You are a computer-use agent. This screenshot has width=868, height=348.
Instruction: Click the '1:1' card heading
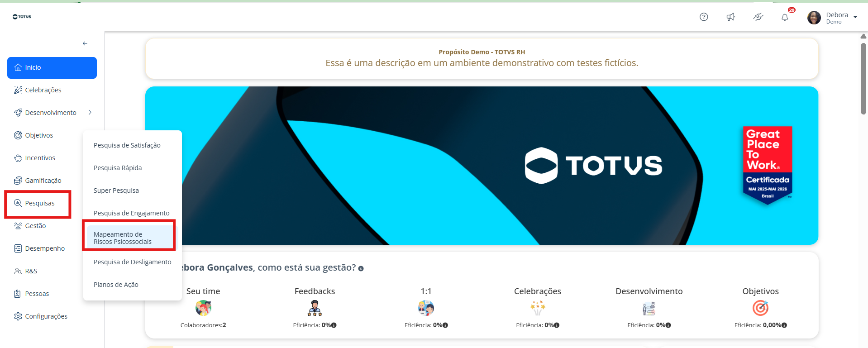(426, 291)
